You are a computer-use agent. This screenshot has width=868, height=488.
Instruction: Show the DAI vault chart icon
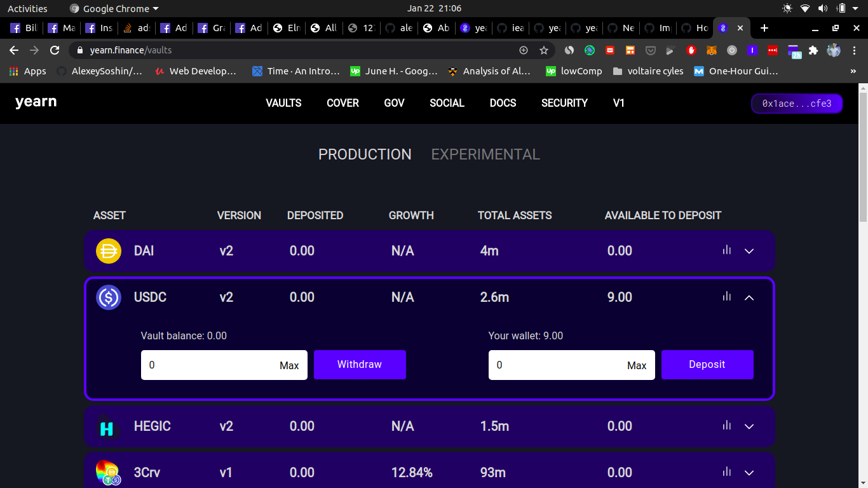click(727, 250)
